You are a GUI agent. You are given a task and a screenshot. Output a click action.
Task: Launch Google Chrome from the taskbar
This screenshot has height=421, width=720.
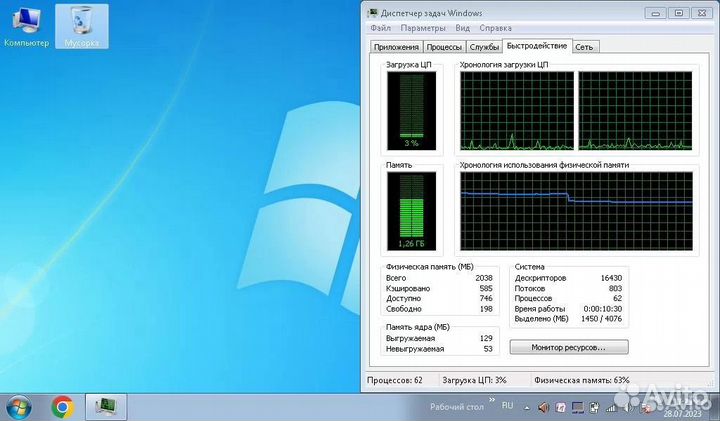tap(62, 407)
